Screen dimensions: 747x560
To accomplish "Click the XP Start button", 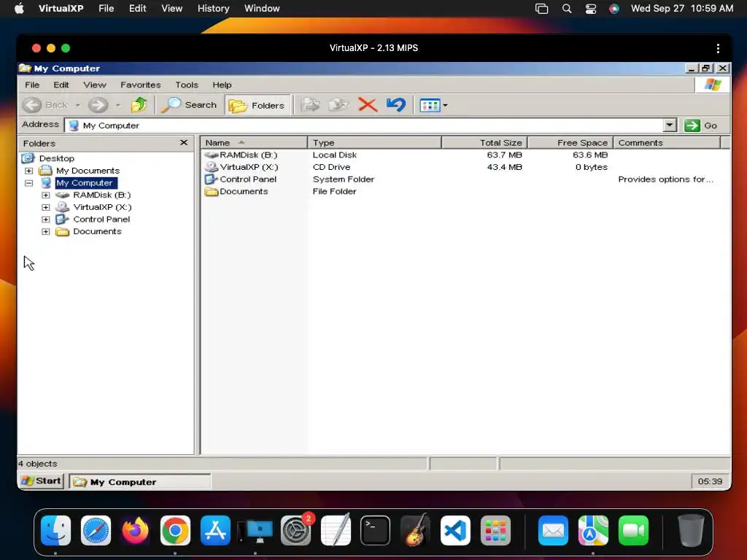I will coord(42,481).
